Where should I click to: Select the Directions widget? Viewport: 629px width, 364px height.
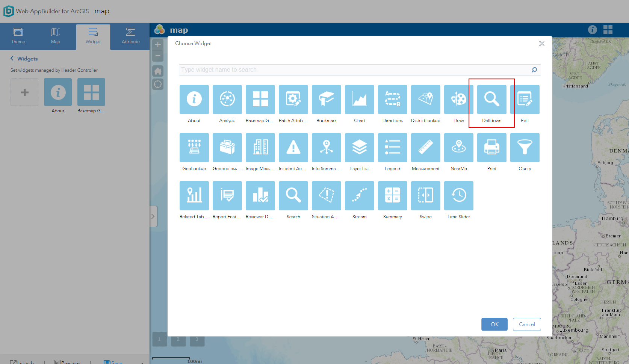point(392,100)
